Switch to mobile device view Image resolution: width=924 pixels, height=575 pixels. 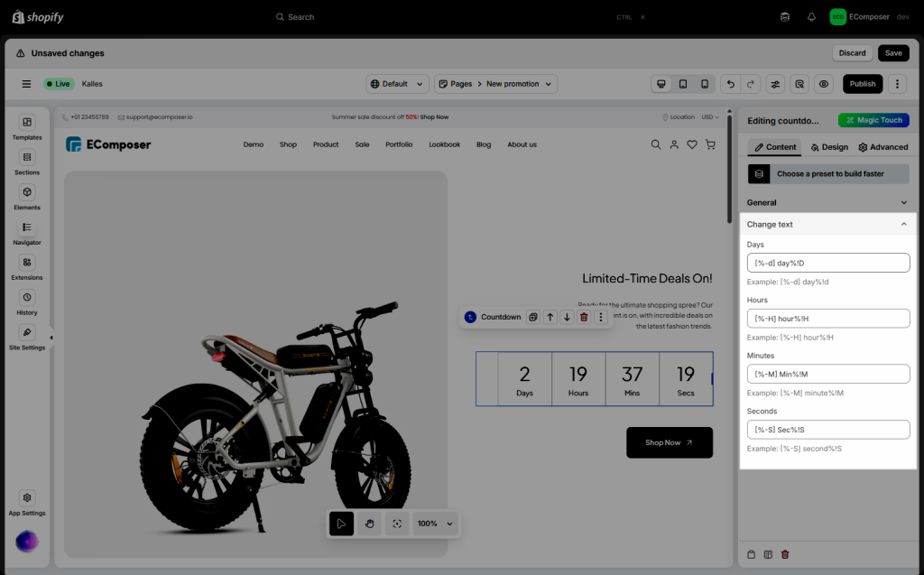(705, 84)
